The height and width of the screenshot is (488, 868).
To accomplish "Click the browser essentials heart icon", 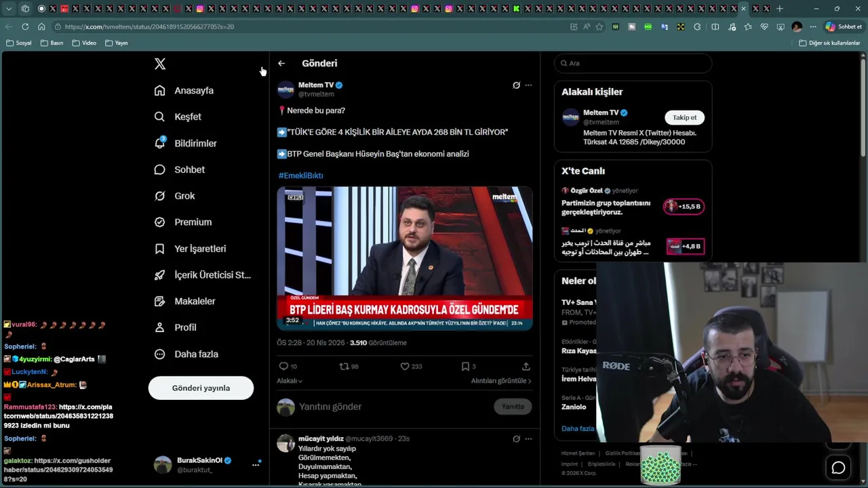I will tap(764, 26).
